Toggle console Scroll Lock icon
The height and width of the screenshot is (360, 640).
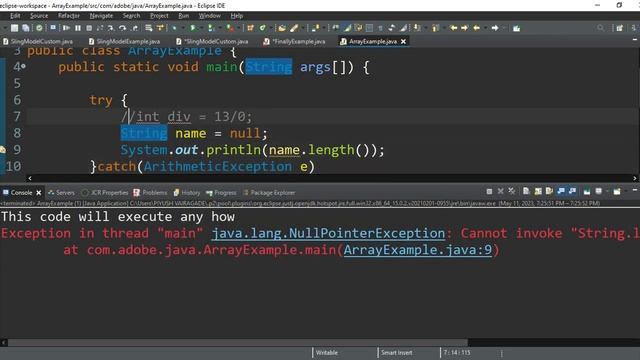point(538,191)
